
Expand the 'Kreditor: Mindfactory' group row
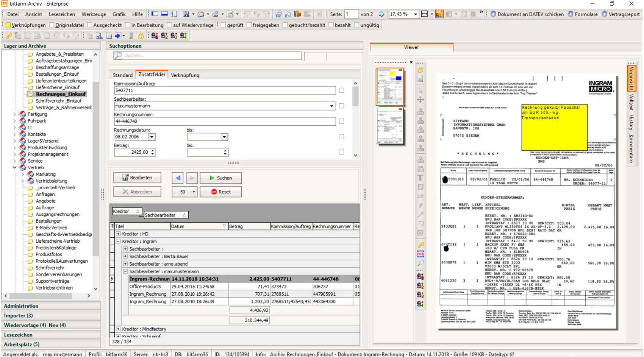point(118,329)
